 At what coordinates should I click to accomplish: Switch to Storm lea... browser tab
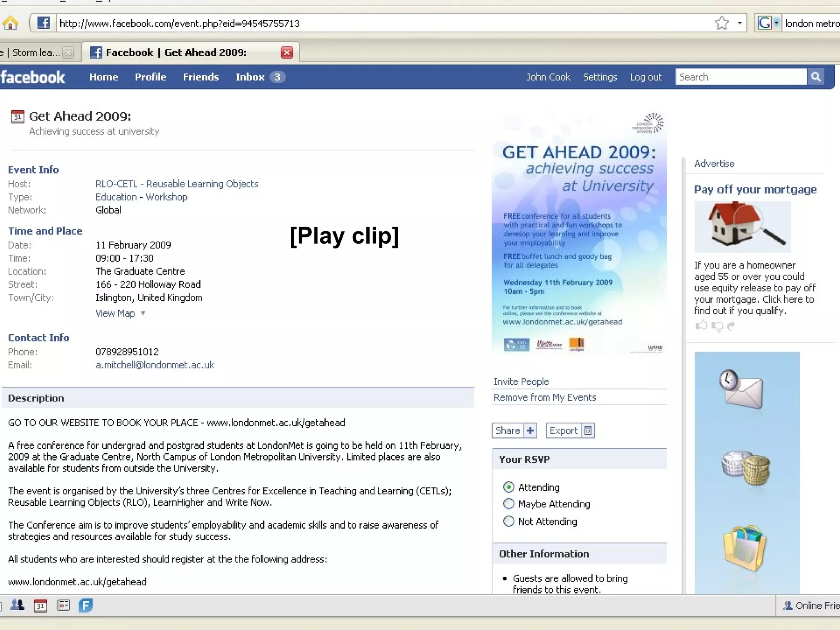(35, 52)
